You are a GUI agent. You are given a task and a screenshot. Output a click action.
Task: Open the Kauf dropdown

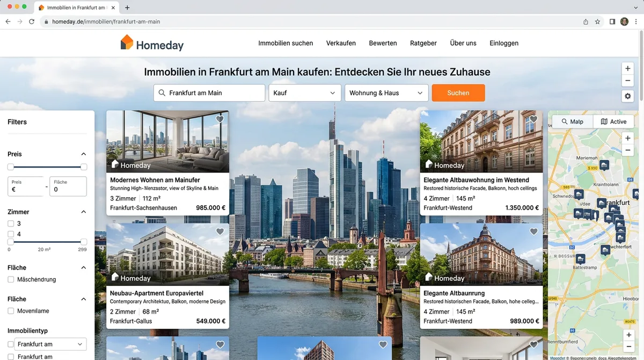pyautogui.click(x=305, y=93)
